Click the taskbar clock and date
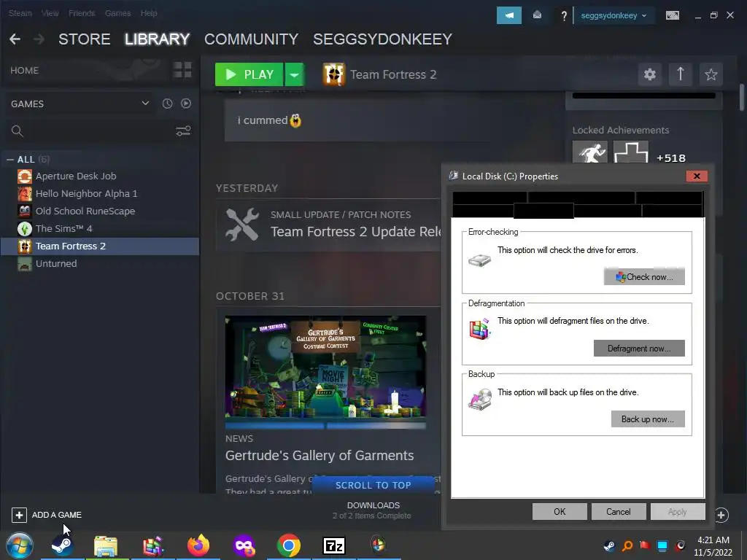The width and height of the screenshot is (747, 560). (713, 546)
